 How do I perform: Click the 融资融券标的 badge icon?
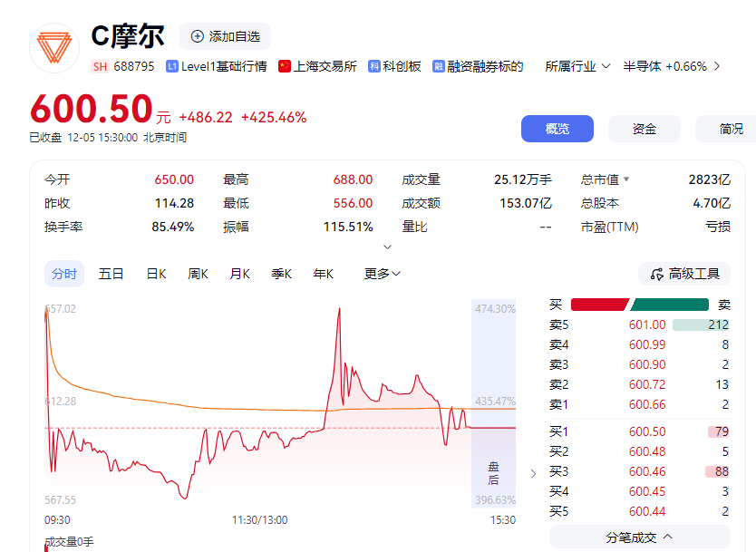(438, 66)
